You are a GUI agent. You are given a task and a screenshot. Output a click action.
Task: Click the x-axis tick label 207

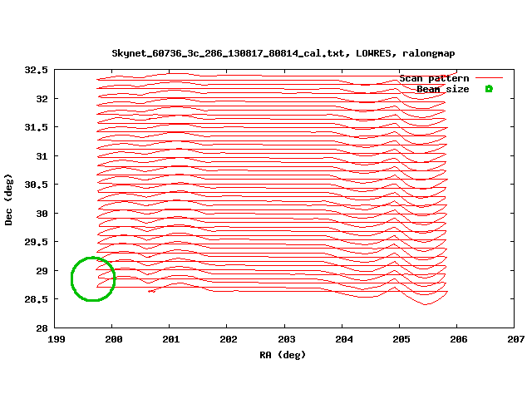[x=515, y=339]
